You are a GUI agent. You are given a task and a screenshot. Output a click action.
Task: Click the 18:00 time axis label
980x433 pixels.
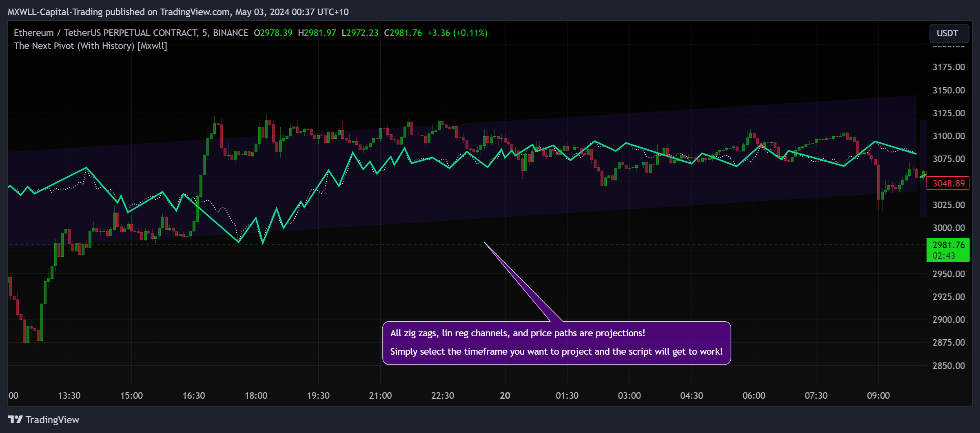[x=256, y=395]
